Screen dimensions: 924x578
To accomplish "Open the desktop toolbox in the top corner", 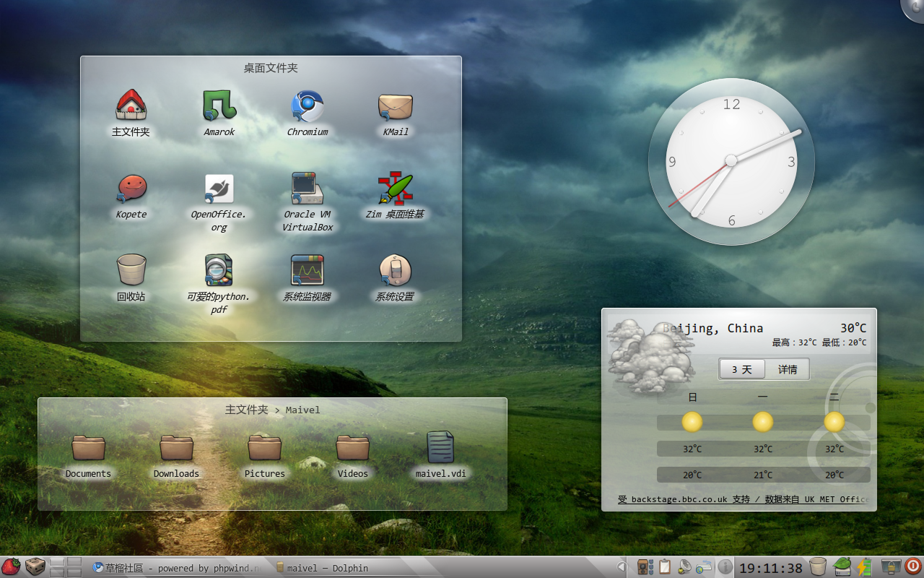I will (x=915, y=7).
